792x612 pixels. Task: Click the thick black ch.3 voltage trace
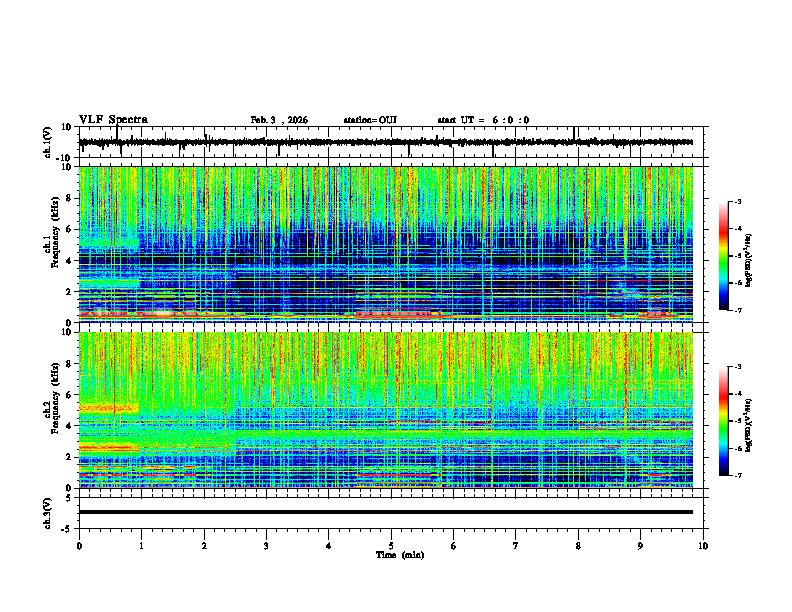(386, 512)
